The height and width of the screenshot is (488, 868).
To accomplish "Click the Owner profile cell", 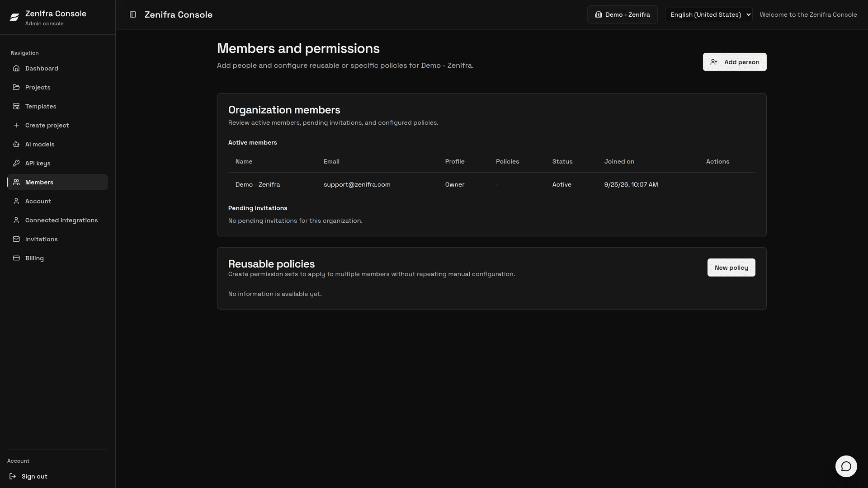I will [x=454, y=184].
